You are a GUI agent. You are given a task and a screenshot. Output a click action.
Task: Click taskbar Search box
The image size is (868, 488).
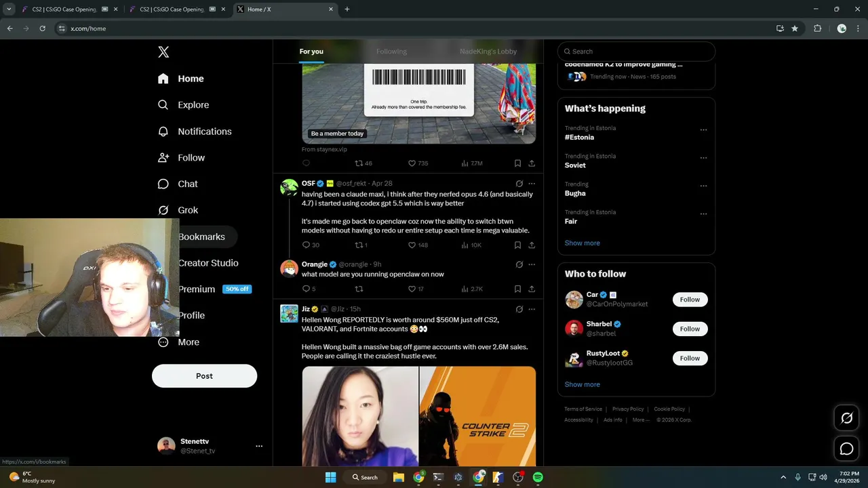point(365,477)
